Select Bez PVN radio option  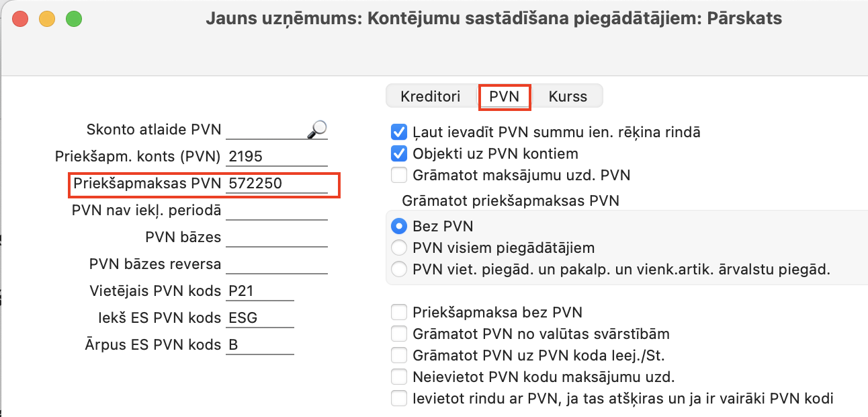(400, 226)
